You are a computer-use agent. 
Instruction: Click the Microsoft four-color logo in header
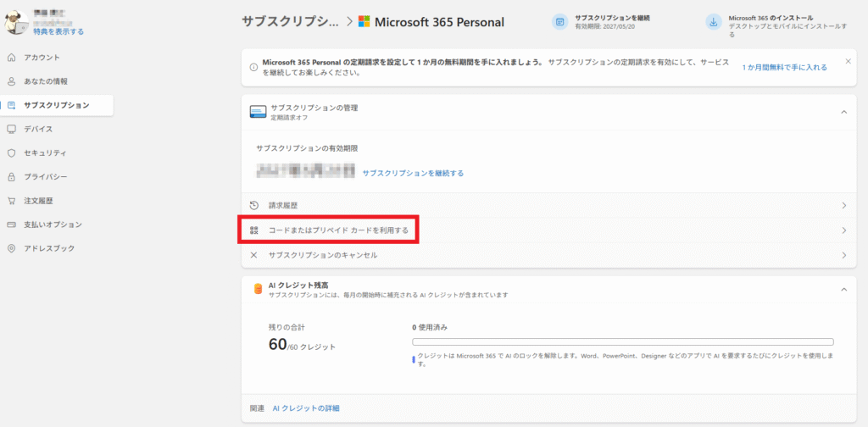tap(364, 22)
